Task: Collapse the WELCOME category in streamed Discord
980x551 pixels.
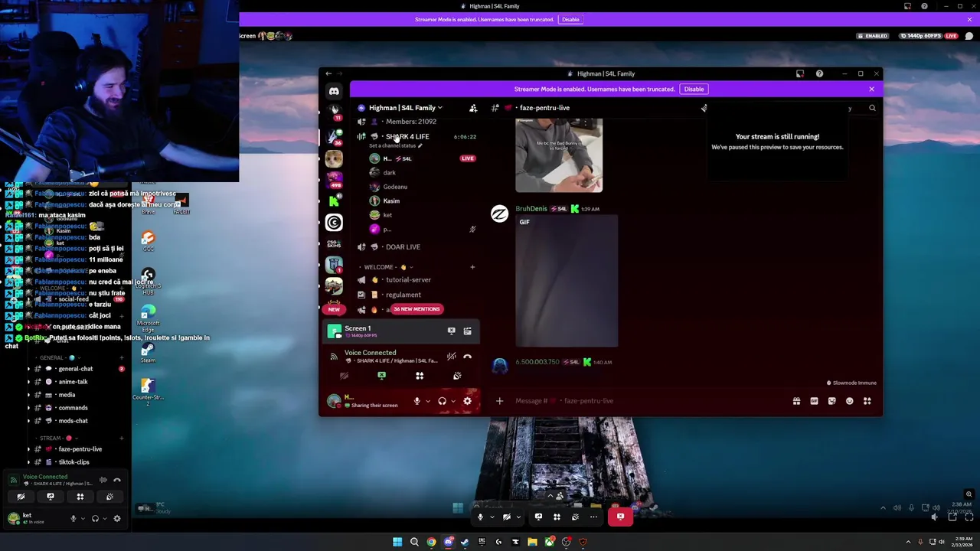Action: tap(385, 267)
